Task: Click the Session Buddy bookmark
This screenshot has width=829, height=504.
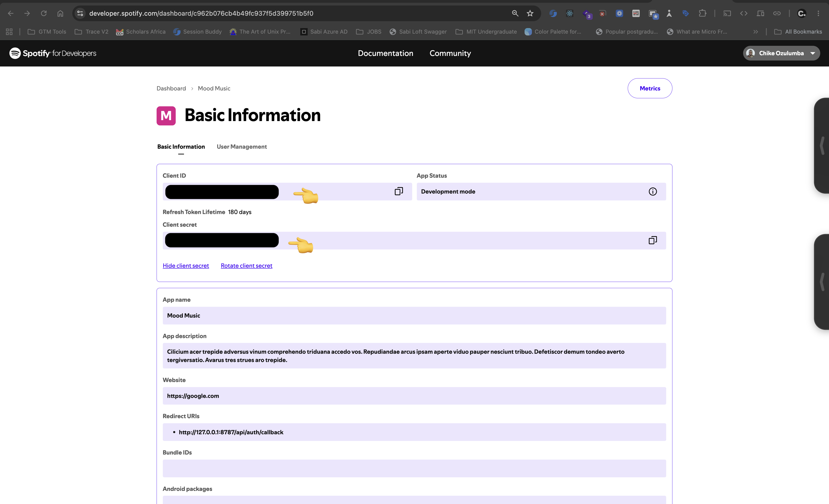Action: [x=198, y=32]
